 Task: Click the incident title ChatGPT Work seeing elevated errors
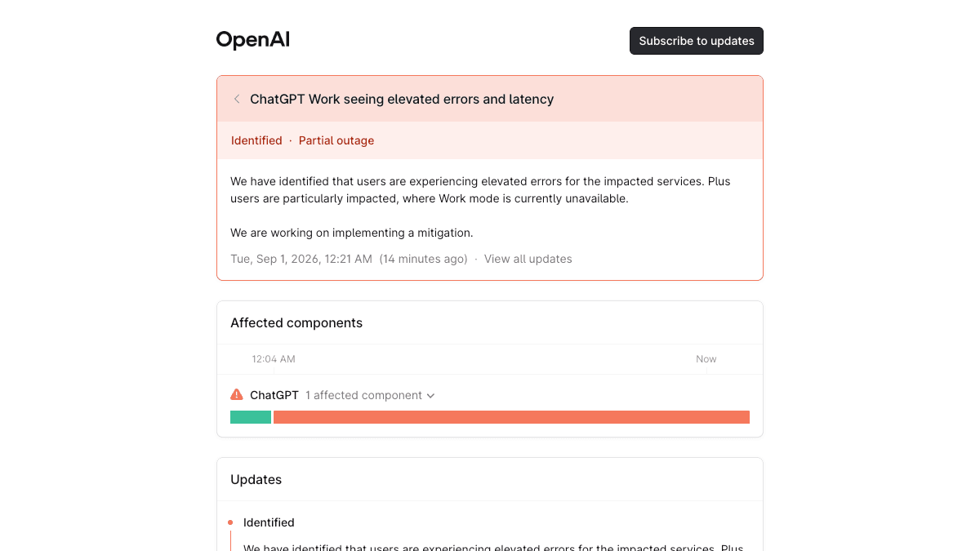[402, 99]
